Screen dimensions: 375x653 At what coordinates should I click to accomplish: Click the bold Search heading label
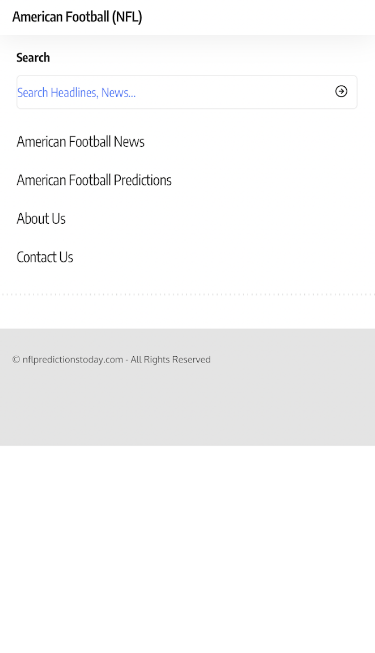(x=33, y=57)
